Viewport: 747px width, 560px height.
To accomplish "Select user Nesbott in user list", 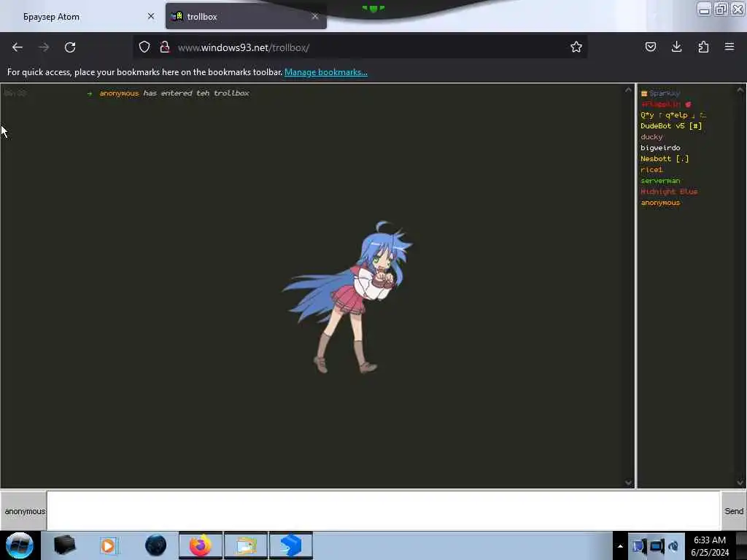I will (x=665, y=158).
